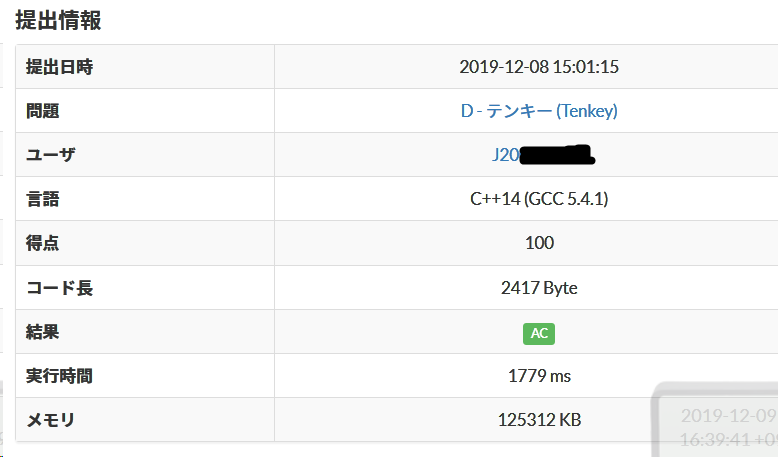
Task: Select the memory value 125312 KB
Action: 539,420
